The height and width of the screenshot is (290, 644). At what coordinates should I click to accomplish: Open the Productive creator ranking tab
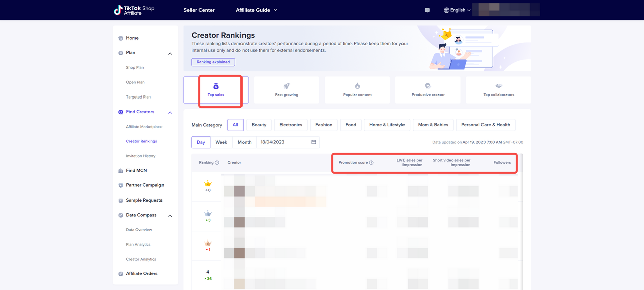pos(428,90)
